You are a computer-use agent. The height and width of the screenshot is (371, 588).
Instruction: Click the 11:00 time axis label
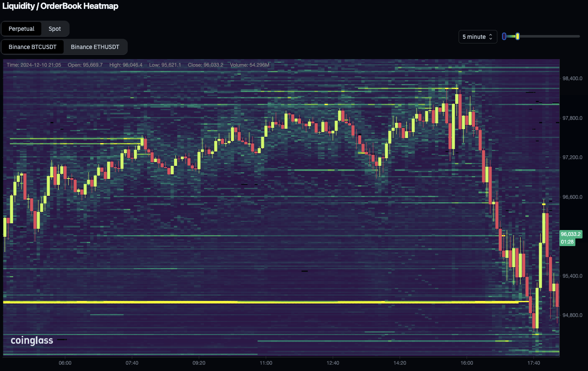point(266,363)
